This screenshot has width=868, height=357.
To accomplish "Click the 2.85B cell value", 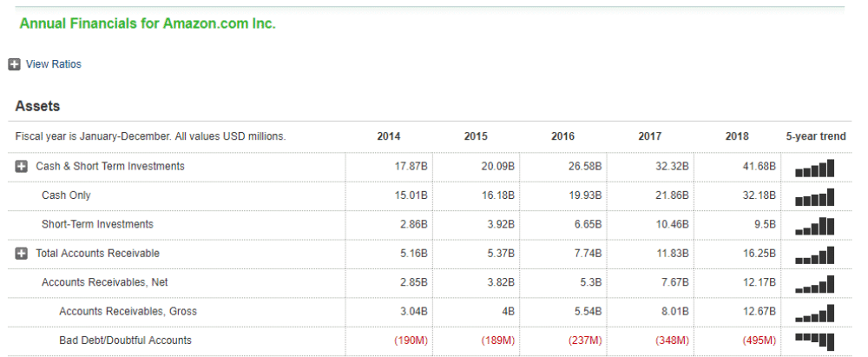I will click(413, 282).
